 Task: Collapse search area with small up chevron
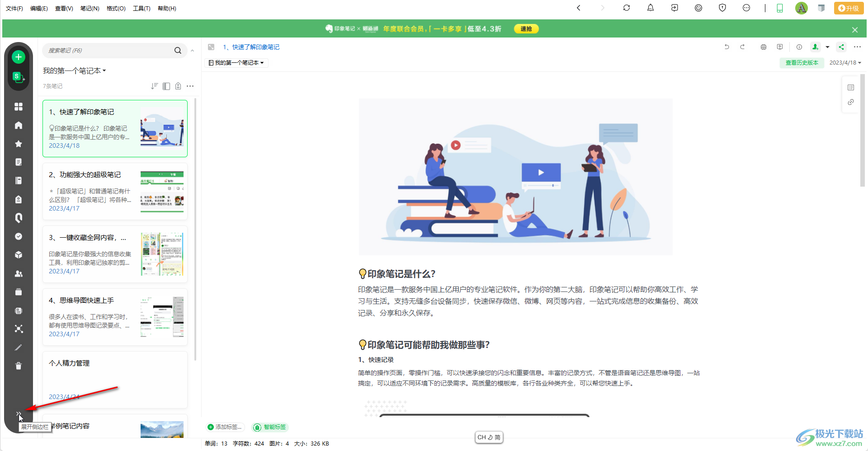pyautogui.click(x=193, y=51)
